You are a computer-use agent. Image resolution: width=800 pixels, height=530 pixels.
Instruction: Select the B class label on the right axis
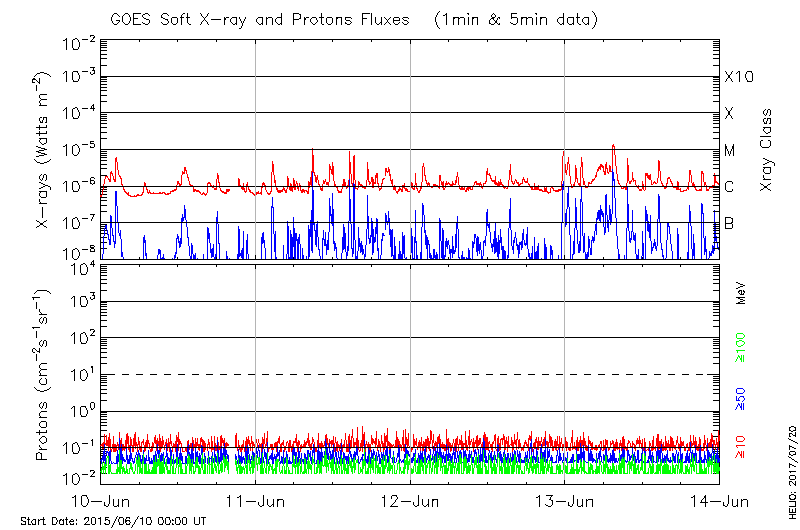(729, 223)
